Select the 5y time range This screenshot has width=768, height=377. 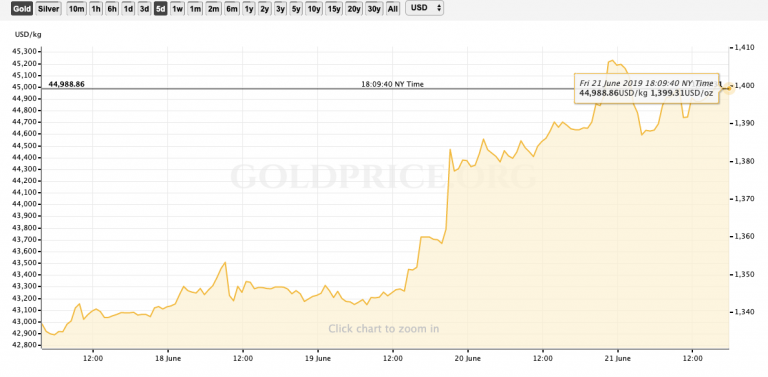tap(296, 9)
